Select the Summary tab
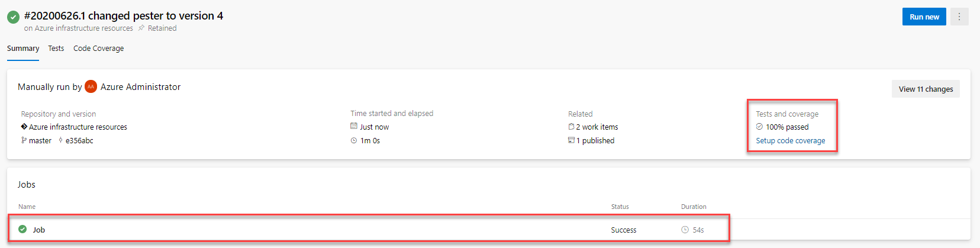Screen dimensions: 980x248 point(23,49)
